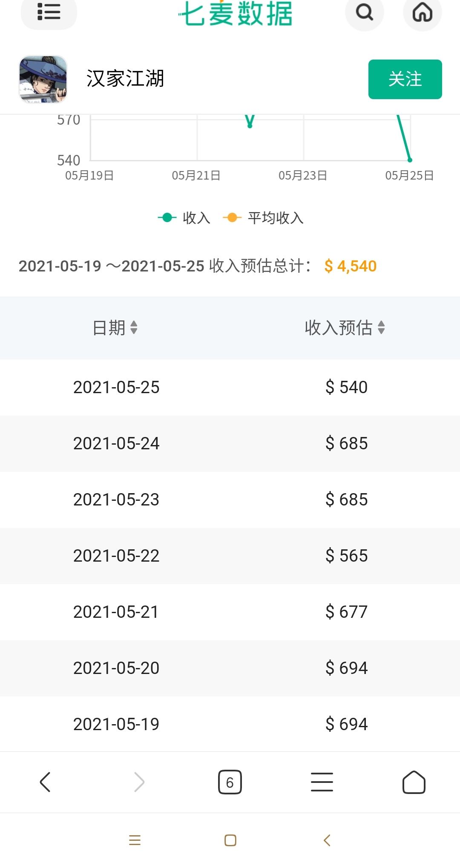Tap the Android system back button
The height and width of the screenshot is (868, 460).
tap(327, 840)
